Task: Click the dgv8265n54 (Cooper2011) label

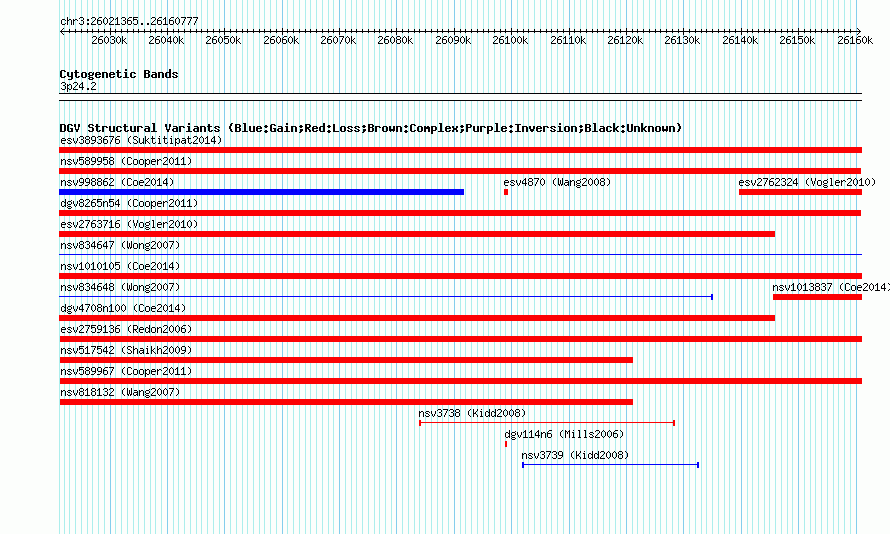Action: coord(129,203)
